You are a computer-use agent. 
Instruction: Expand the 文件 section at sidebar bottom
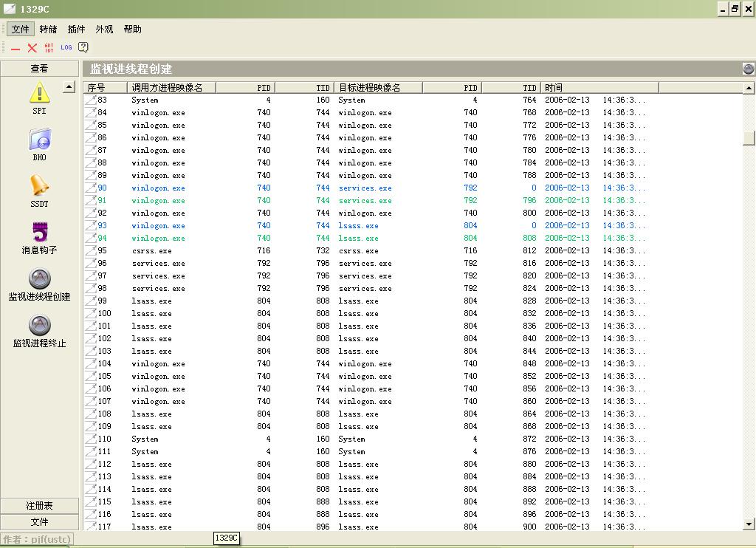(x=39, y=522)
